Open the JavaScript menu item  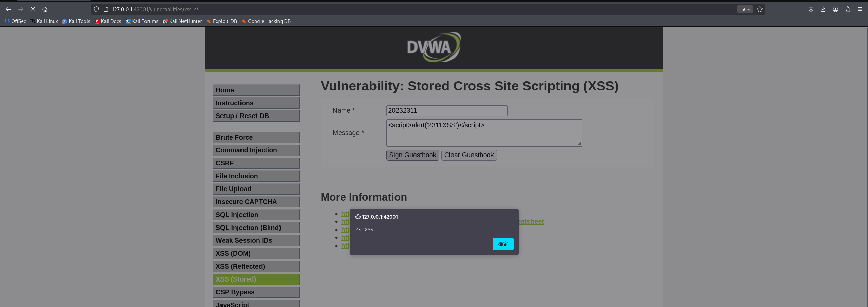(x=256, y=304)
